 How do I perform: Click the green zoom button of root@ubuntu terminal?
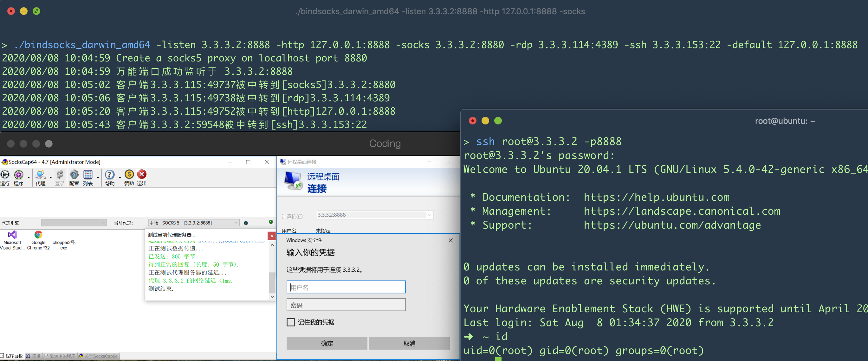point(498,121)
